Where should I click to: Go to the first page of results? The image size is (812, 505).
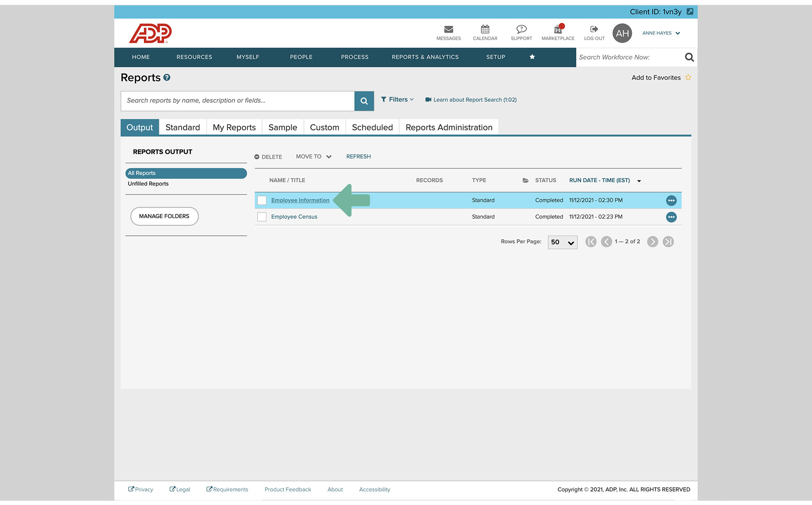(x=591, y=242)
